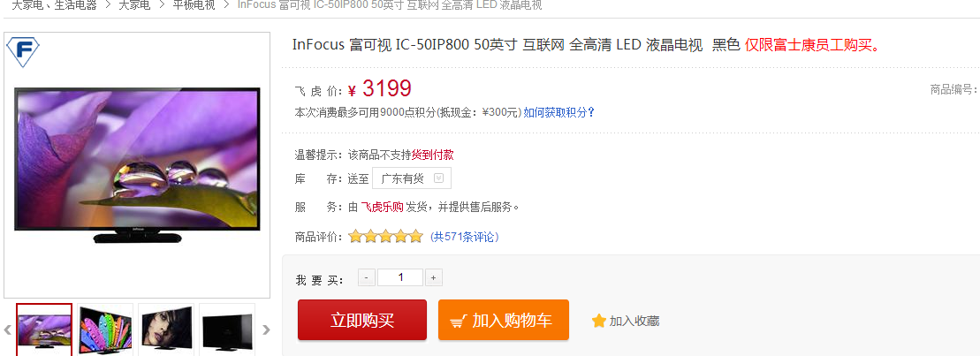Decrease purchase quantity with the minus button
980x356 pixels.
coord(367,277)
